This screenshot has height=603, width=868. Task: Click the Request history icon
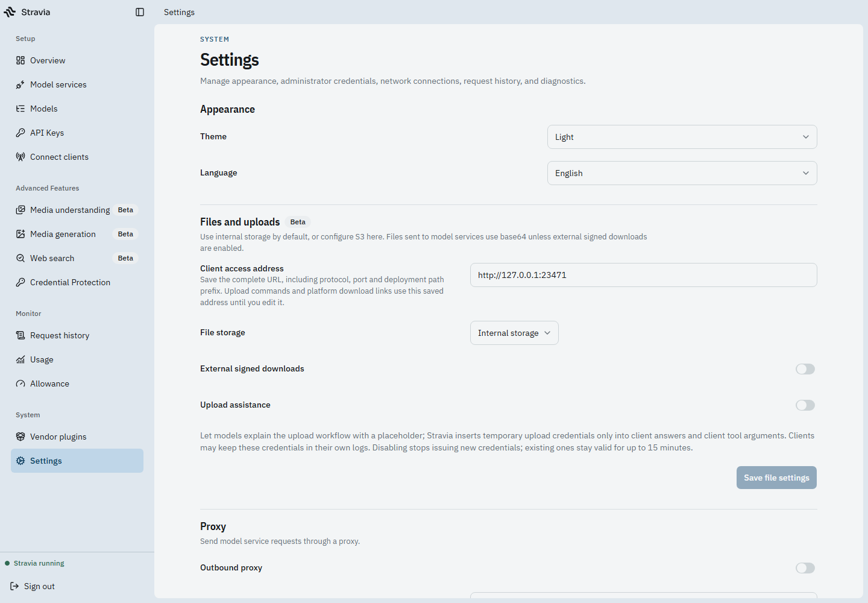click(20, 335)
